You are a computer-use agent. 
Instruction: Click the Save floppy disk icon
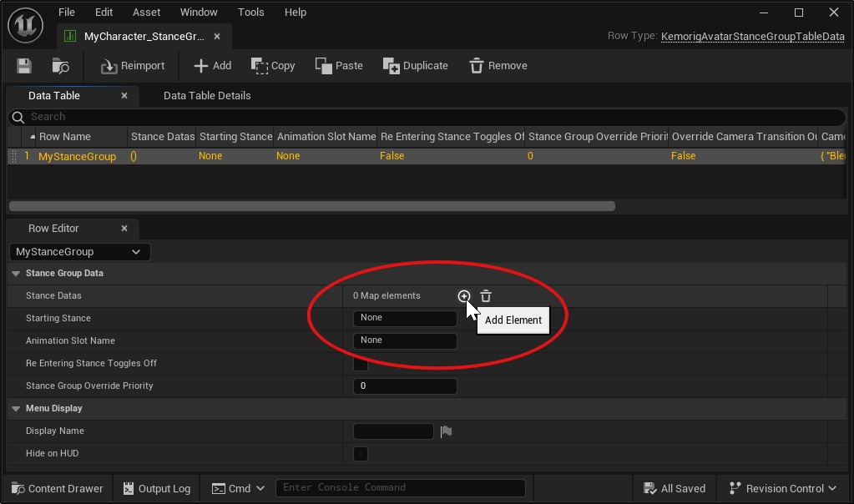[x=23, y=66]
